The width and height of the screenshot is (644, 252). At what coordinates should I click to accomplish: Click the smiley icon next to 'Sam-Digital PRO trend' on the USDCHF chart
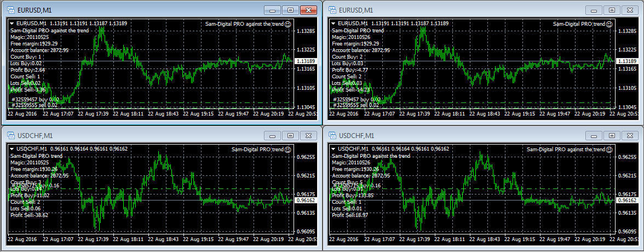[x=288, y=150]
